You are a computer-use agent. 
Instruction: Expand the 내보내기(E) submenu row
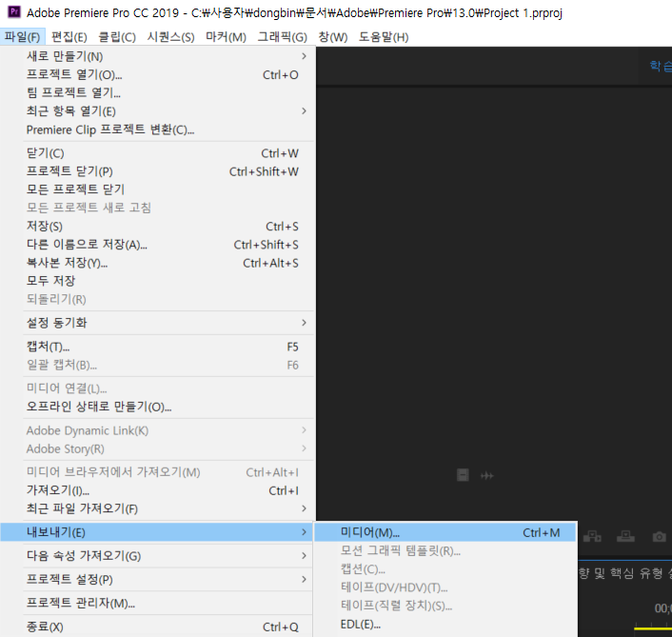click(x=158, y=532)
